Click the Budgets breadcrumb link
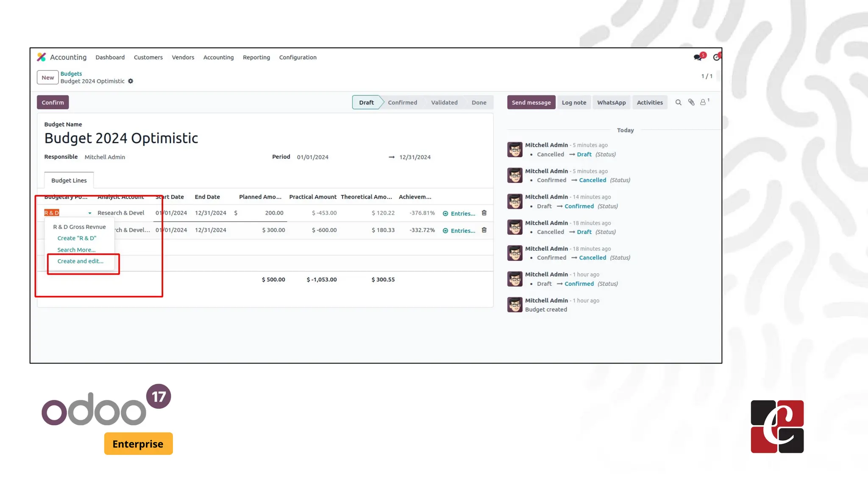868x488 pixels. click(71, 74)
